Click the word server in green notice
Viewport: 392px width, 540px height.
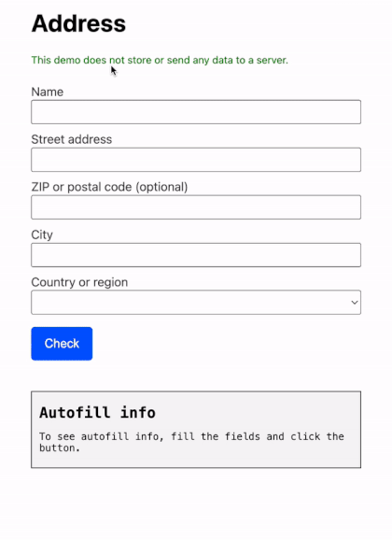click(273, 61)
